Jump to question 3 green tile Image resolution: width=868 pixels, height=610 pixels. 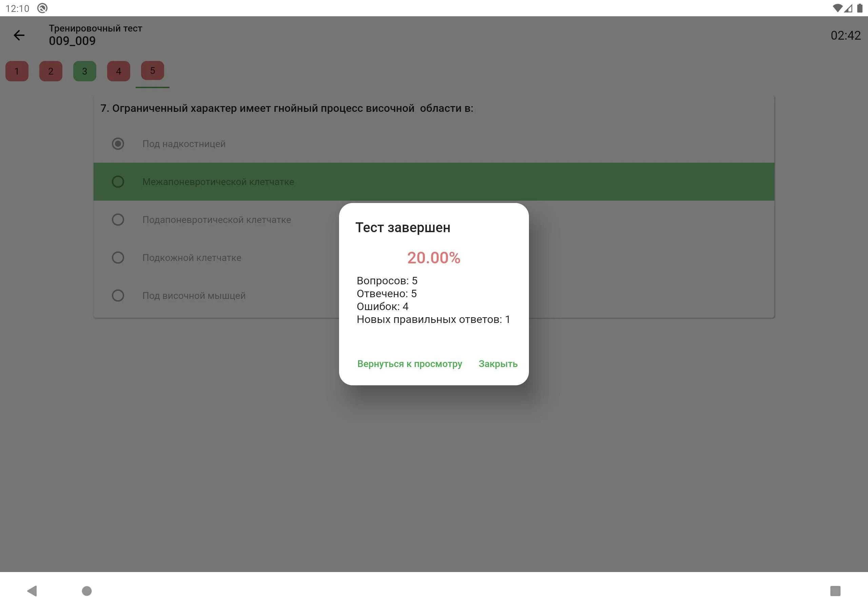[x=85, y=71]
